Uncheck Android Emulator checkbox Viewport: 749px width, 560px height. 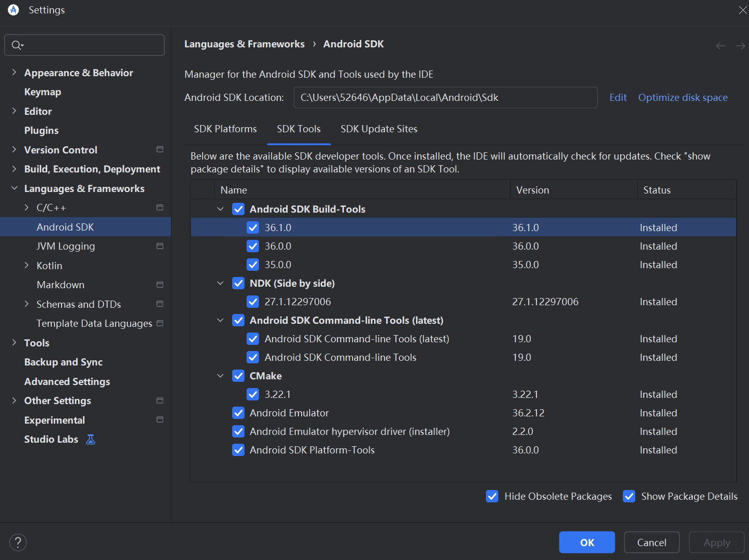coord(238,413)
